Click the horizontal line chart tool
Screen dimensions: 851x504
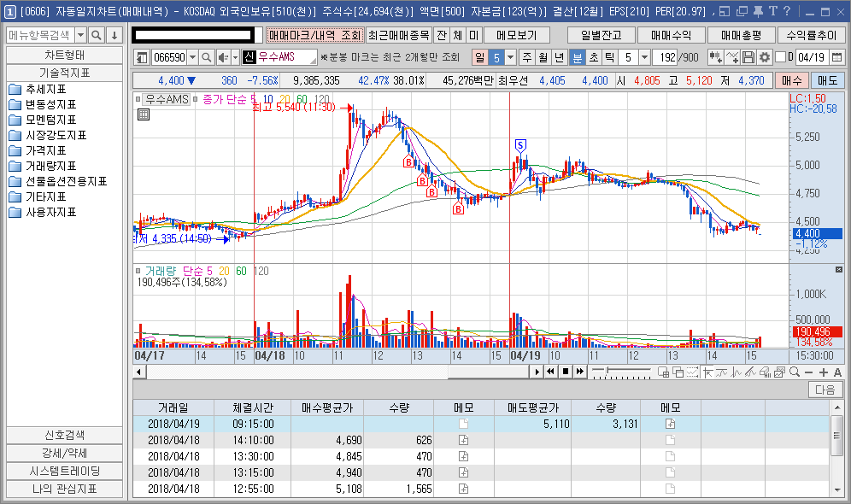tap(721, 372)
